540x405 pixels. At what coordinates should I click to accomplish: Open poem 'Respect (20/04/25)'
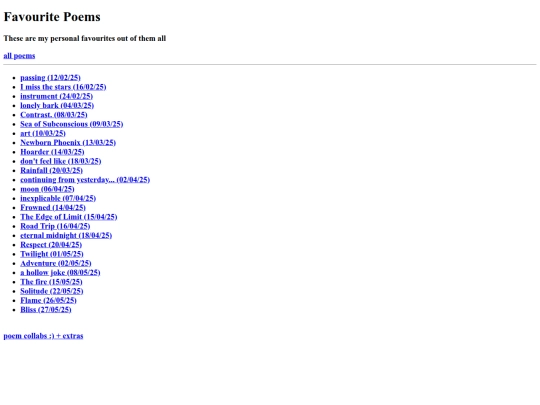[x=51, y=245]
